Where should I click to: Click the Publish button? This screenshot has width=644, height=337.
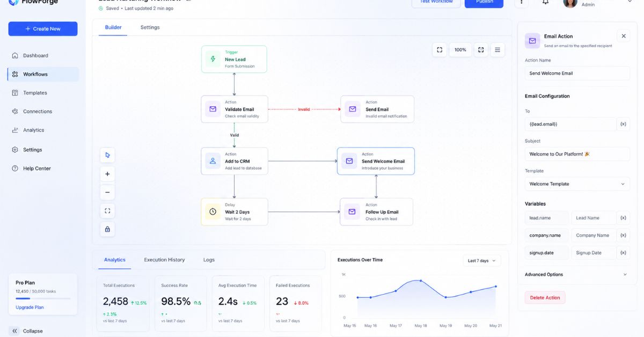484,2
